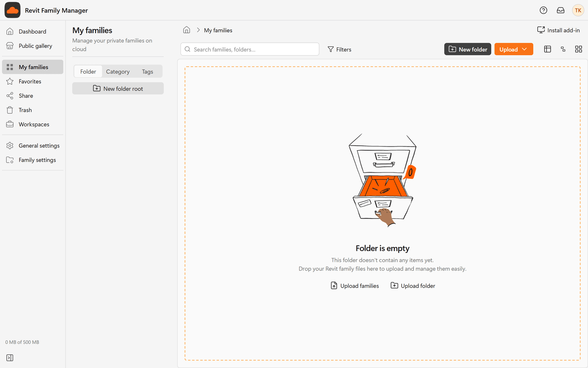Open Dashboard from the sidebar
The width and height of the screenshot is (588, 368).
(33, 32)
